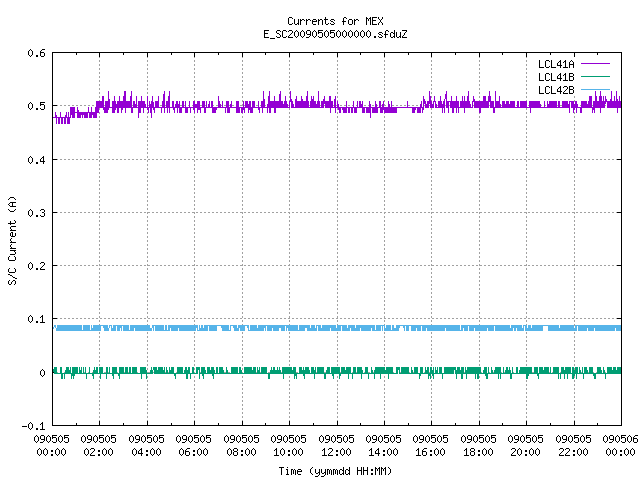Select the LCL42B legend label

click(556, 90)
